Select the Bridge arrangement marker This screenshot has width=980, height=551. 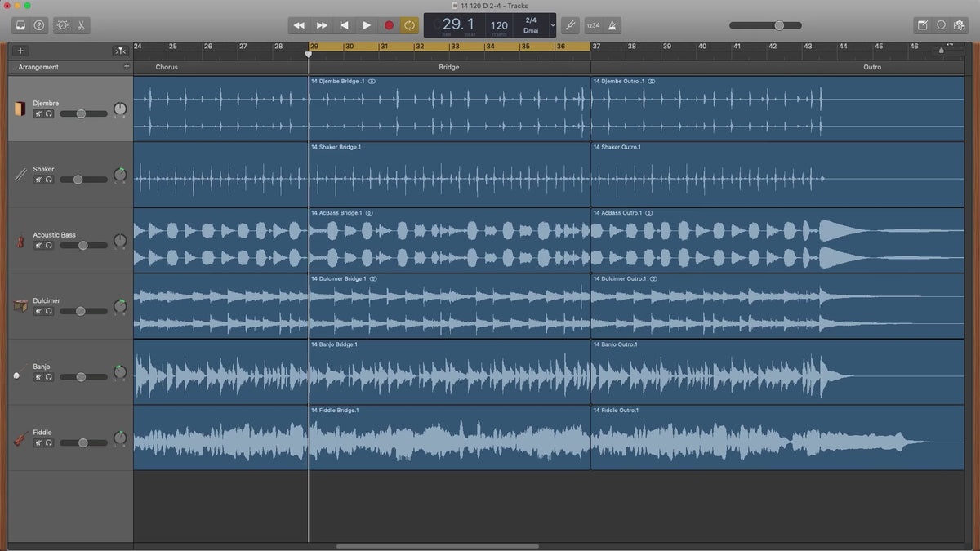448,67
